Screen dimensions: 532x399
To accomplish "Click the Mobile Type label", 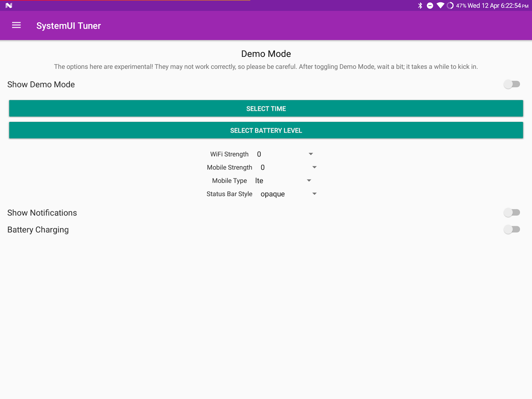I will pyautogui.click(x=229, y=181).
